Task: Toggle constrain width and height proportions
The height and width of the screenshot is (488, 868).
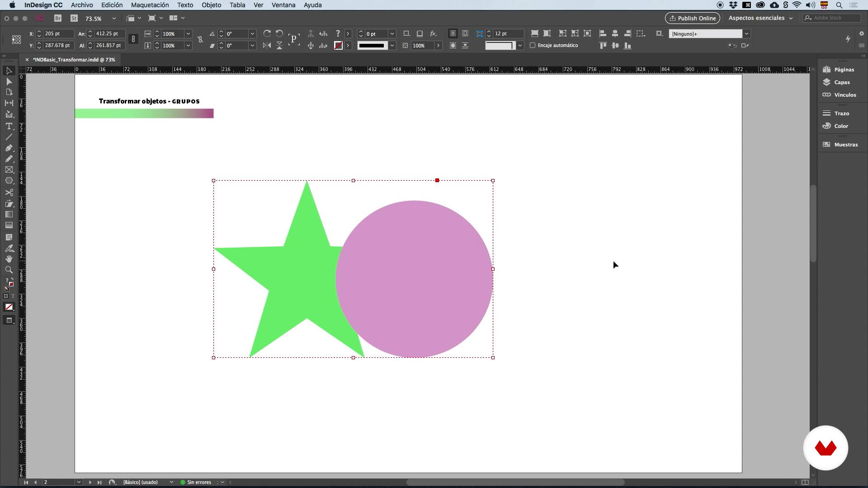Action: pyautogui.click(x=133, y=39)
